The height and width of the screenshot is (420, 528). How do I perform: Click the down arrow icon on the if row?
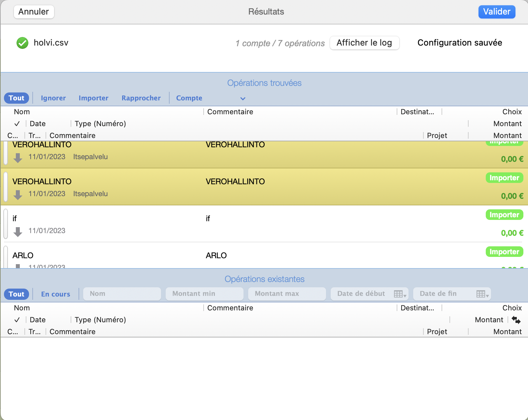click(x=18, y=232)
